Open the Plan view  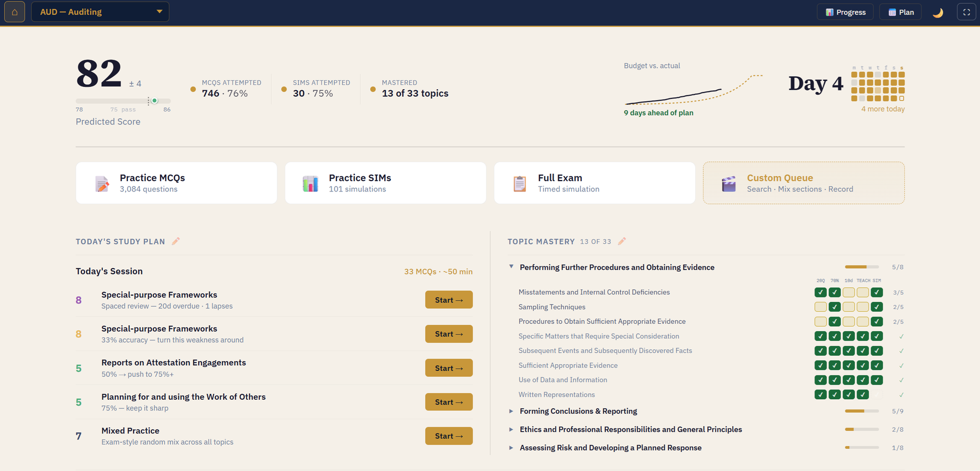click(x=901, y=12)
